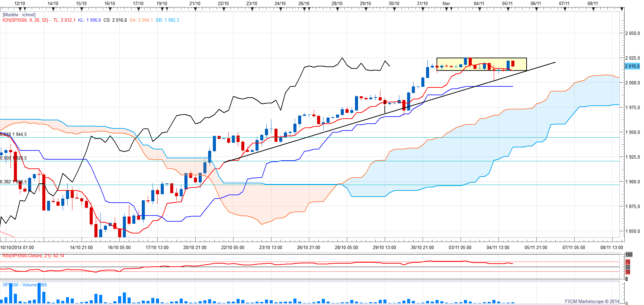Image resolution: width=644 pixels, height=305 pixels.
Task: Click the light-blue SB: 1 982,3 legend value
Action: 167,20
